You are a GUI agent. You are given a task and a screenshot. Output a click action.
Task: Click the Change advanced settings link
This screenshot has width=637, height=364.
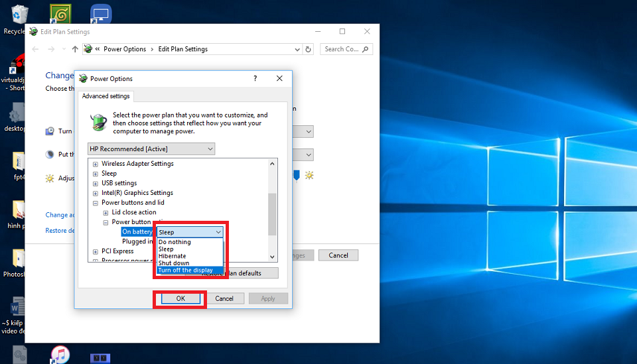pyautogui.click(x=60, y=215)
